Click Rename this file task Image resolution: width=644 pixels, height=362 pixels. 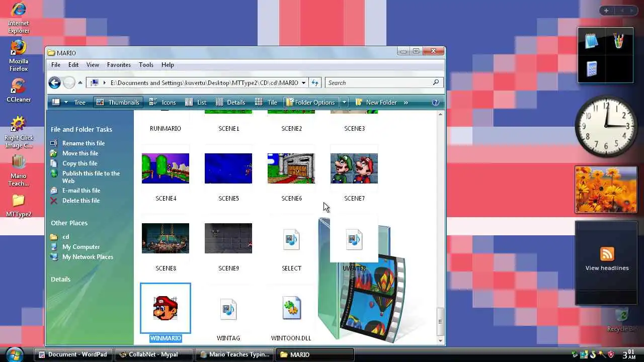pos(84,143)
